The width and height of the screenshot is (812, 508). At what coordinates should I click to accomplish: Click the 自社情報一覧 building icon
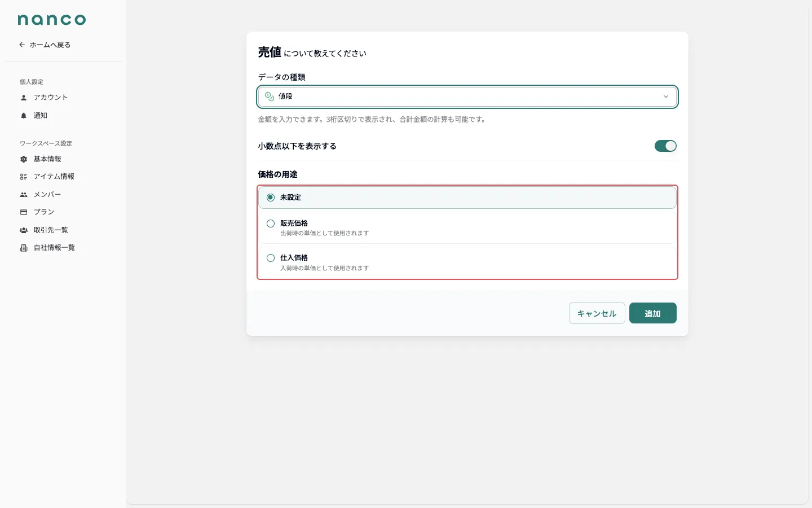(24, 248)
